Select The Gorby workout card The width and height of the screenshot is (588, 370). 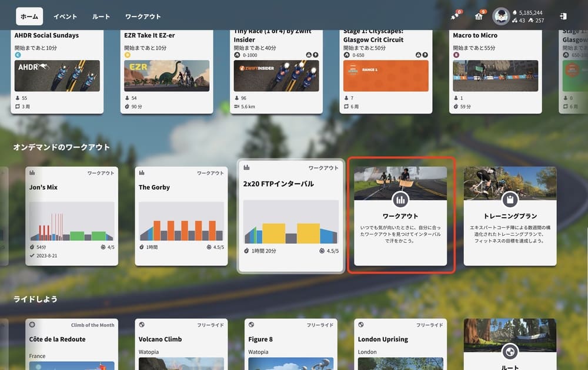(181, 216)
